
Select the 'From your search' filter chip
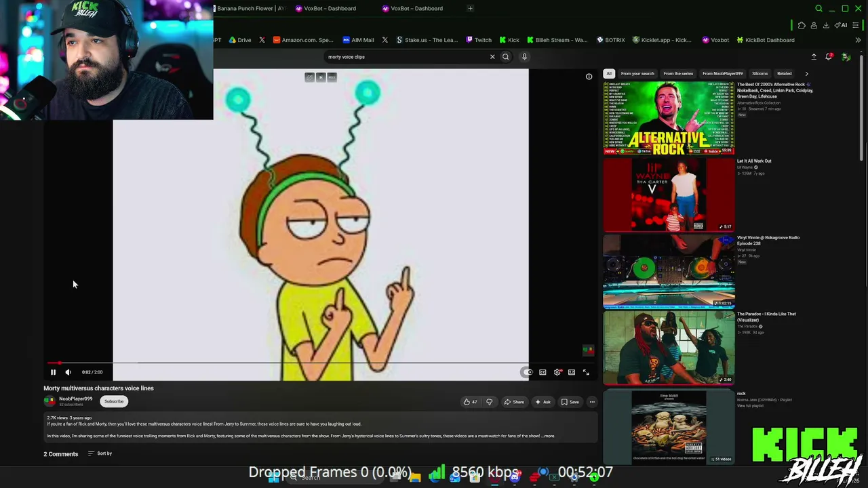click(x=637, y=73)
